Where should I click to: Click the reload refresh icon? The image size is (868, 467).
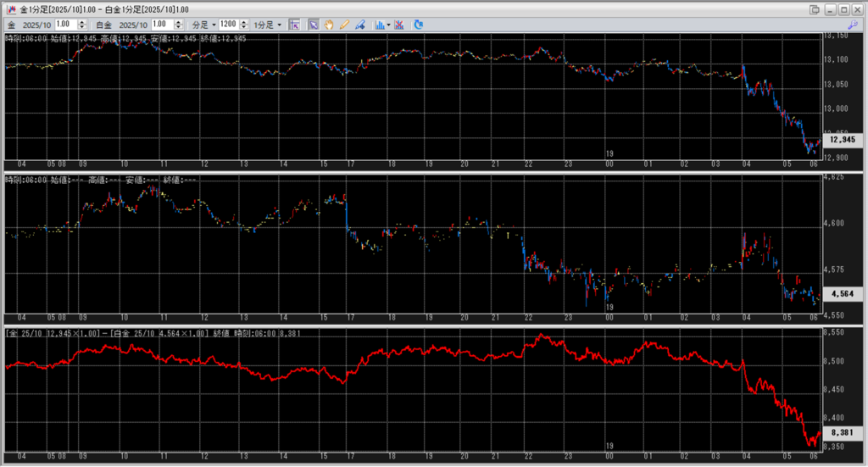click(419, 25)
